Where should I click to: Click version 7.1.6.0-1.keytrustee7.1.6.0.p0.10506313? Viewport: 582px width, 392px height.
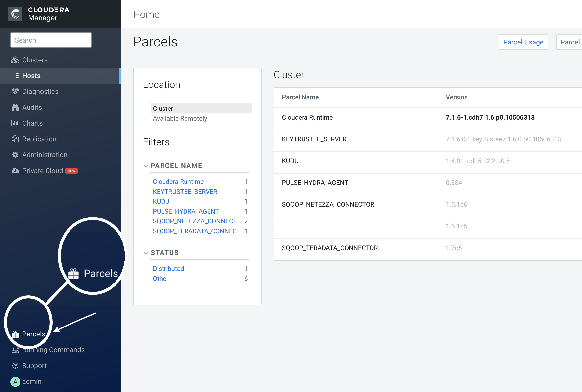(503, 139)
